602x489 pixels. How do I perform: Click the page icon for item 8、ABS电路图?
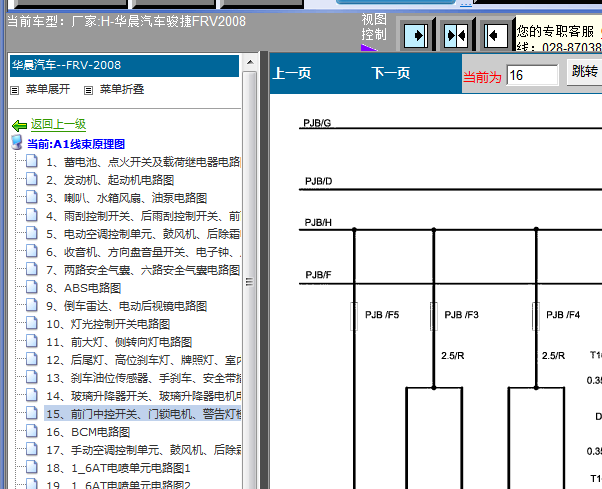[32, 287]
